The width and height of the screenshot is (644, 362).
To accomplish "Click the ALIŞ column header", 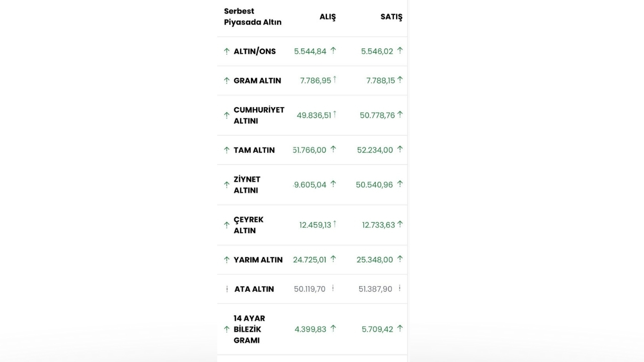I will 328,17.
